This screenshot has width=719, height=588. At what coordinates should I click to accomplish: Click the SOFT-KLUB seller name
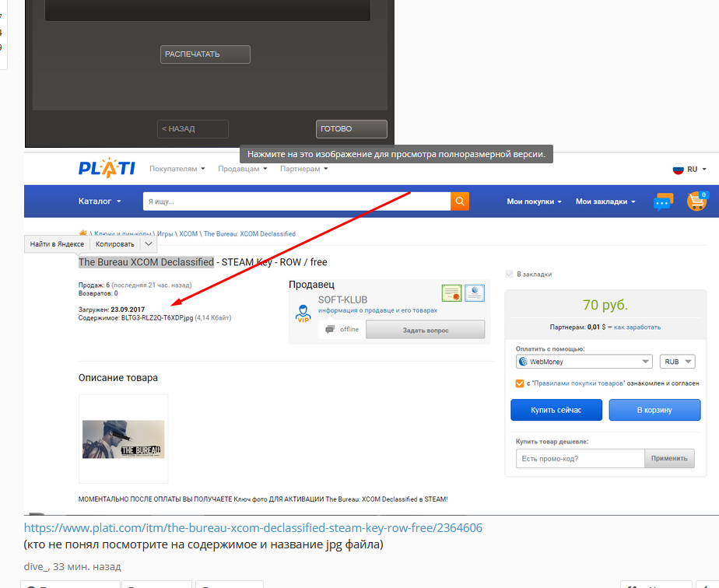[342, 299]
